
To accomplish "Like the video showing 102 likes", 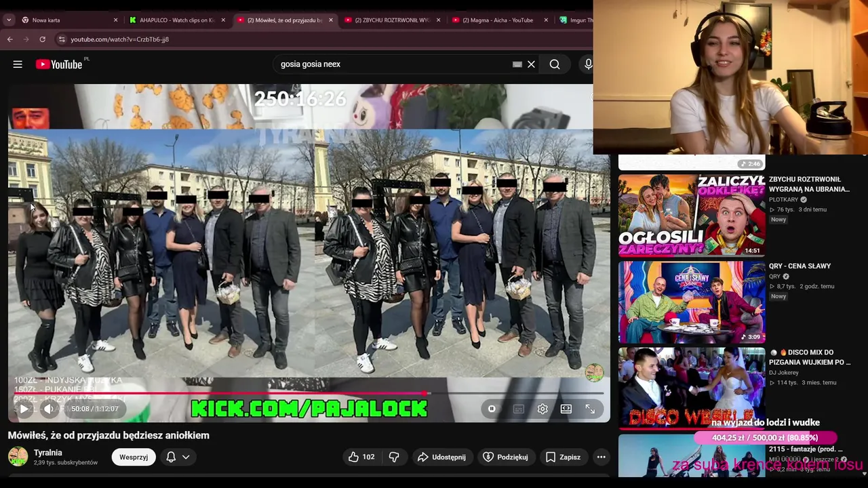I will pos(361,457).
